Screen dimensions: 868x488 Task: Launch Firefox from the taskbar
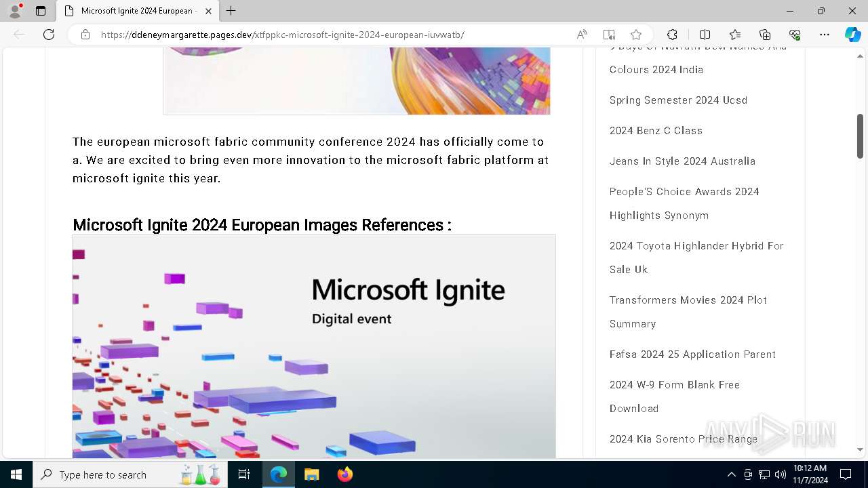click(344, 474)
